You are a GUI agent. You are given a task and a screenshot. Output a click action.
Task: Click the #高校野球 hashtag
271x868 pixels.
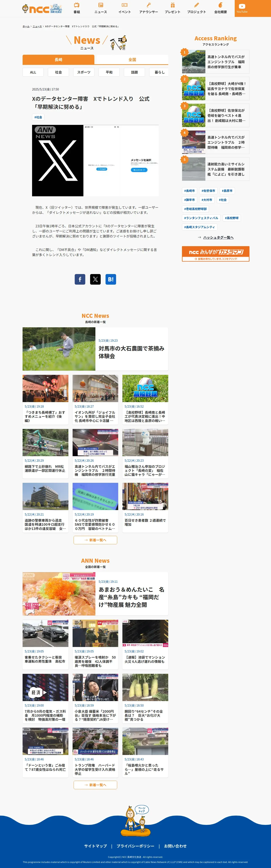pyautogui.click(x=232, y=218)
